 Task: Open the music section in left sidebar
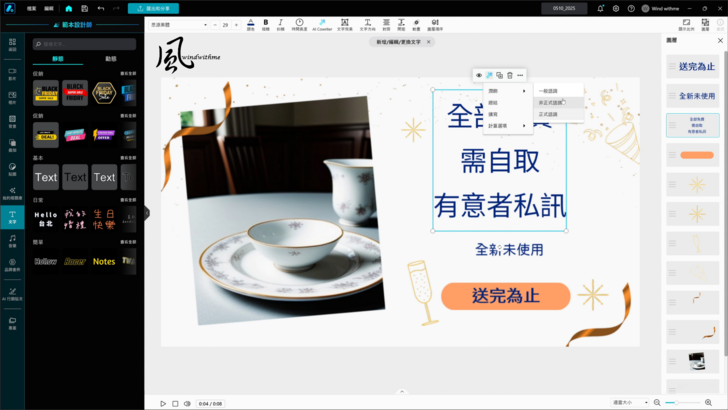tap(12, 240)
